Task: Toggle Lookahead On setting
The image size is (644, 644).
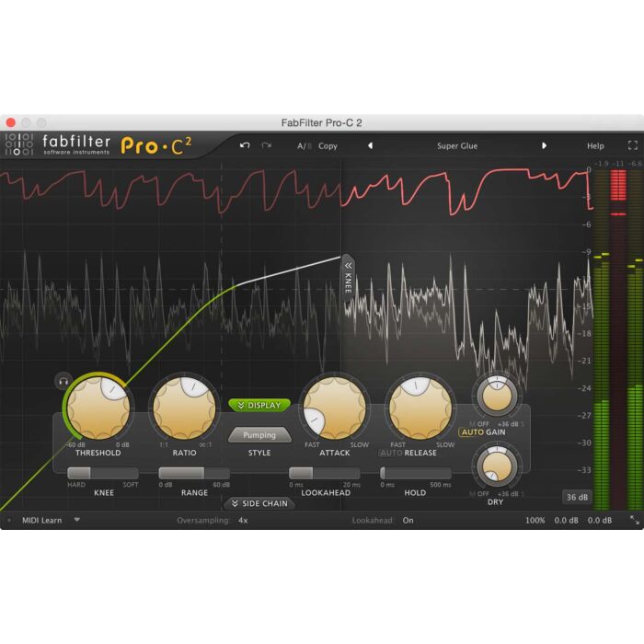Action: tap(408, 521)
